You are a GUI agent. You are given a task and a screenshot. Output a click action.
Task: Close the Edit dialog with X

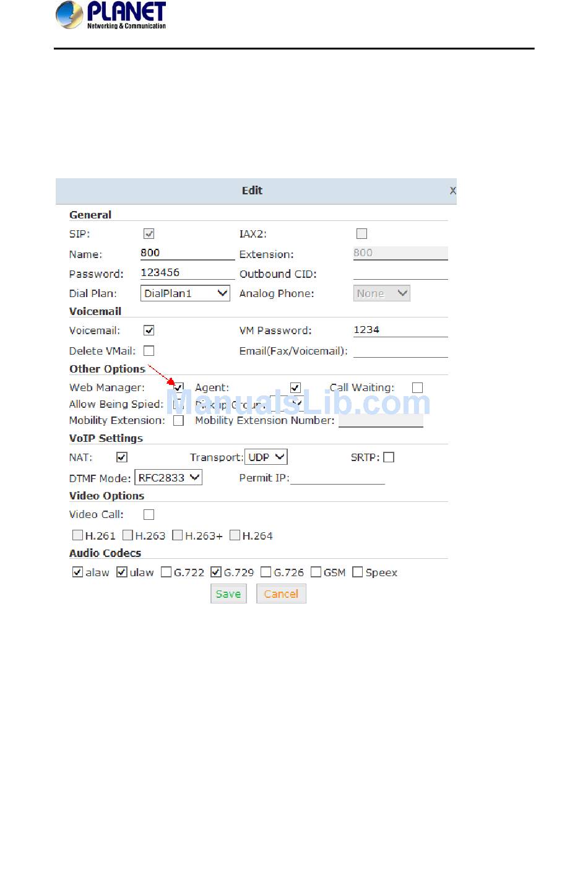pos(452,191)
